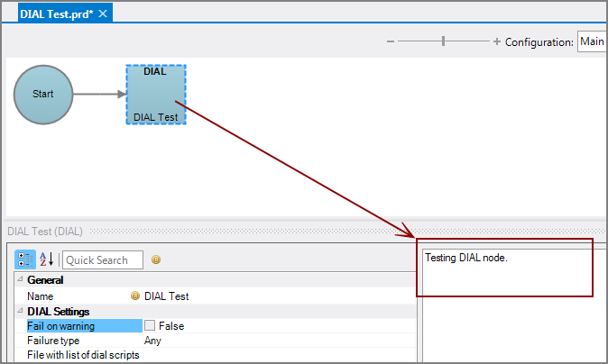Viewport: 608px width, 364px height.
Task: Switch properties to categorized view
Action: click(25, 259)
